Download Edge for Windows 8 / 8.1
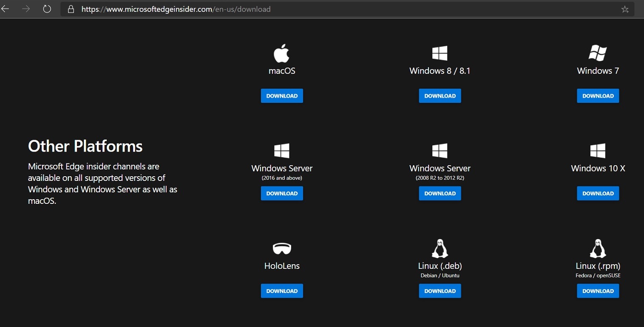The height and width of the screenshot is (327, 644). 440,96
